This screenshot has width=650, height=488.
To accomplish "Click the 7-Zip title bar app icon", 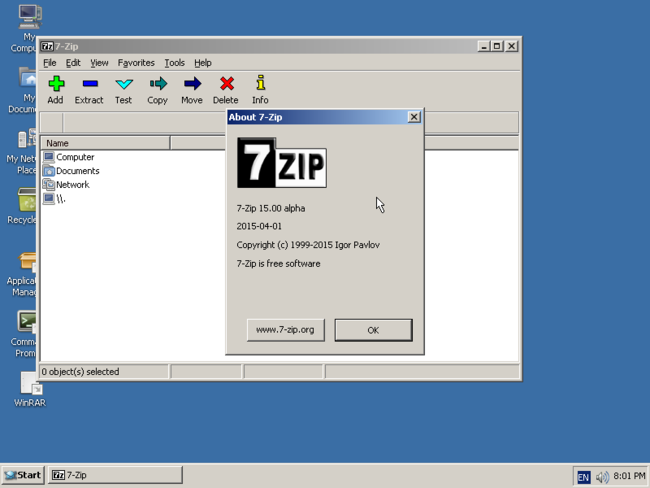I will 47,46.
